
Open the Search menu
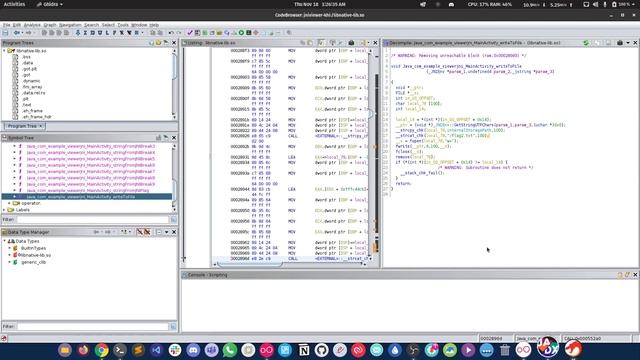[x=91, y=25]
